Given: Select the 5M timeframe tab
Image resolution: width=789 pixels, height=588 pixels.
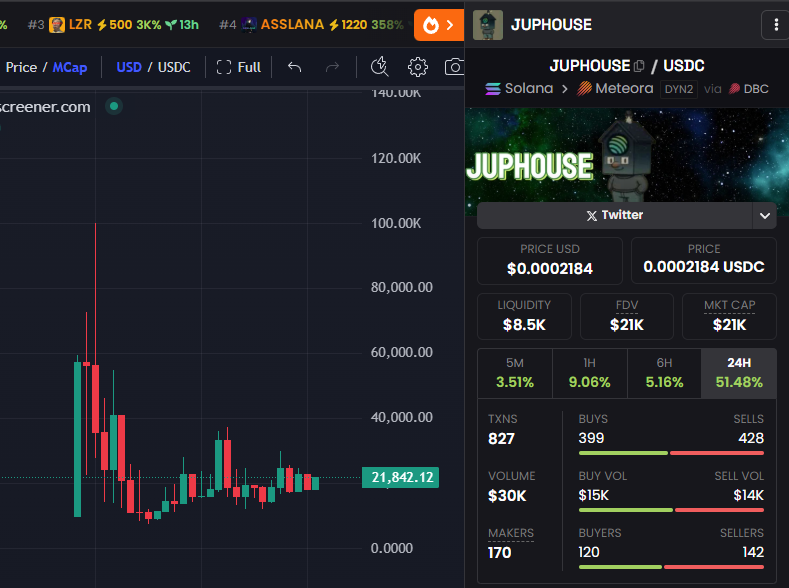Looking at the screenshot, I should 515,373.
